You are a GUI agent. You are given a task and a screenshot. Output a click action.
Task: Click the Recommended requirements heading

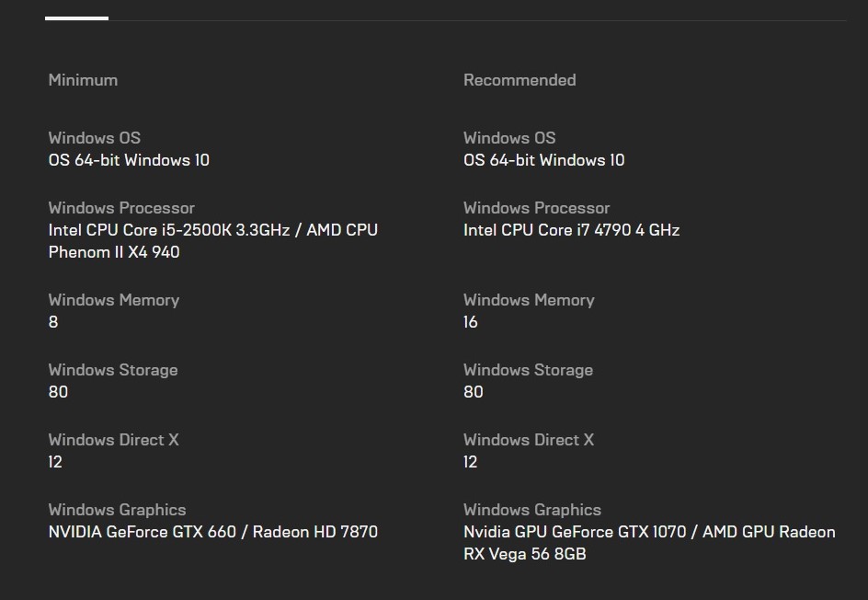pos(520,80)
